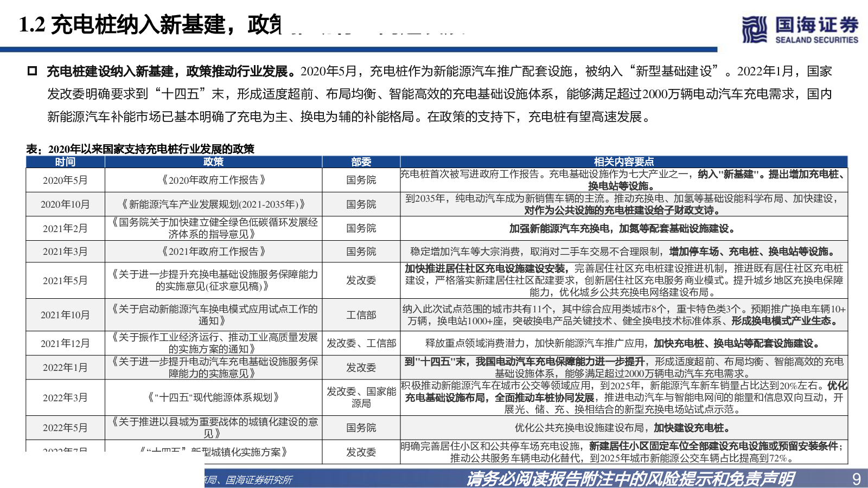
Task: Click the '2020年10月' date cell
Action: pos(65,204)
